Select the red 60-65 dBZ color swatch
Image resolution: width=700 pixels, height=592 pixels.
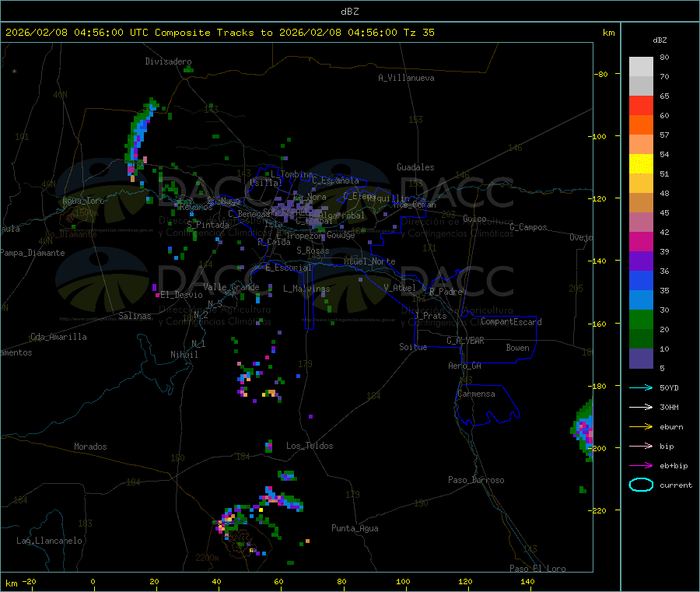(641, 105)
